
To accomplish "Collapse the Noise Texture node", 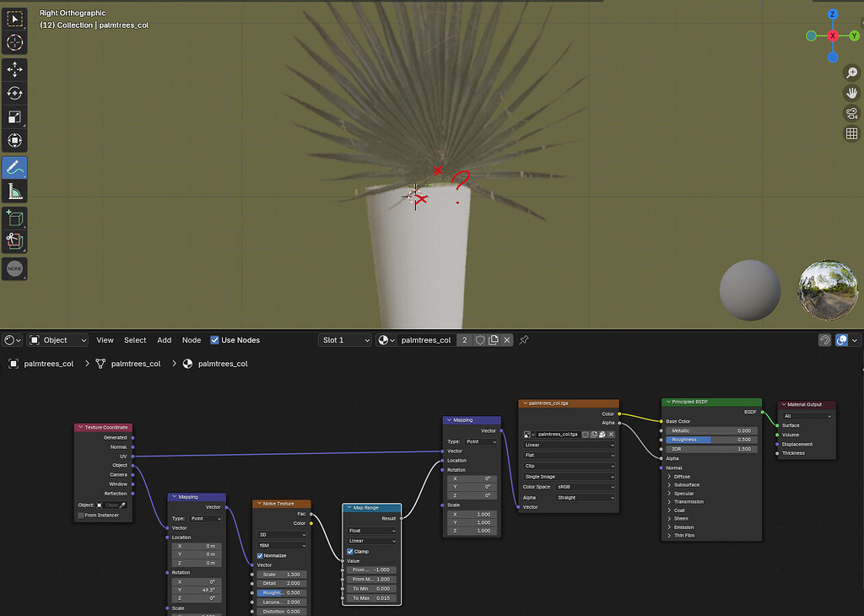I will pyautogui.click(x=260, y=504).
